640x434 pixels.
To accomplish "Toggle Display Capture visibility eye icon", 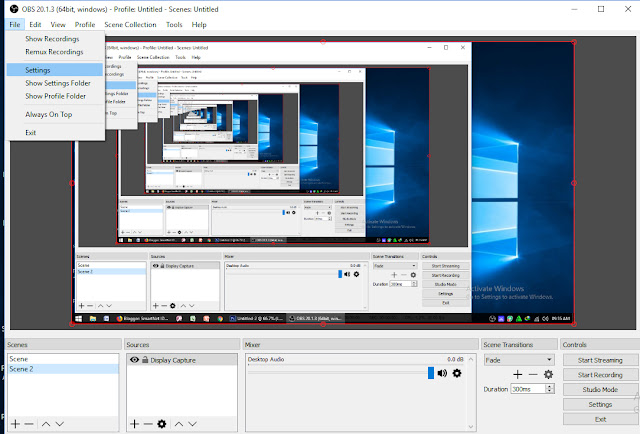I will (134, 360).
